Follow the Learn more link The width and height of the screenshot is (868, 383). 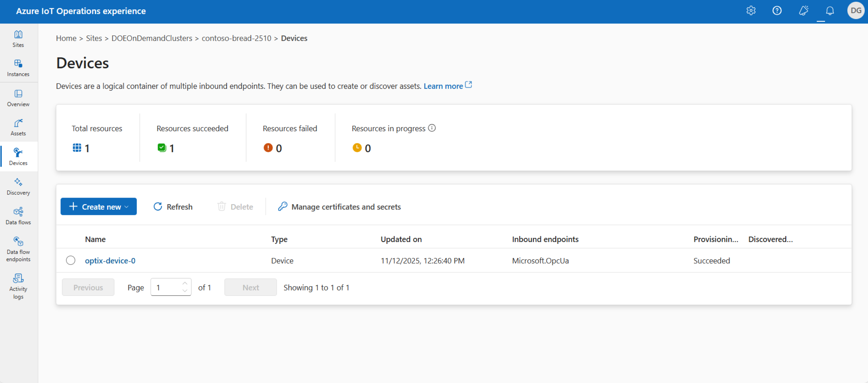(443, 86)
